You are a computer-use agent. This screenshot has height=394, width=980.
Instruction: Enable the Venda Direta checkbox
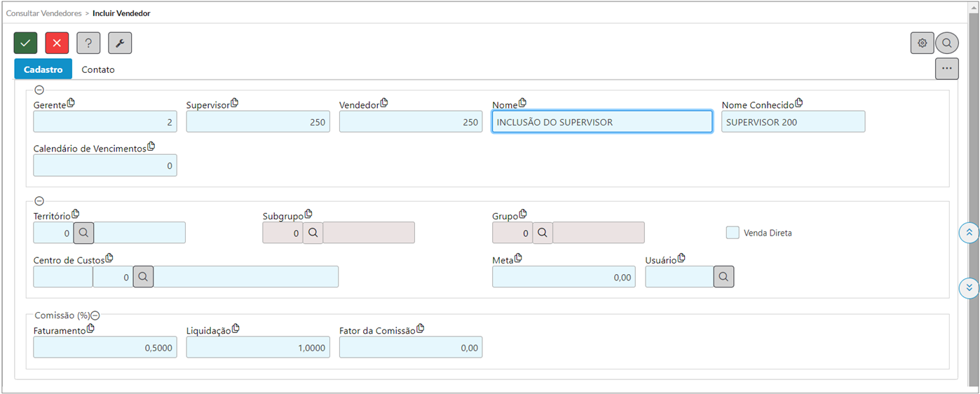[733, 233]
